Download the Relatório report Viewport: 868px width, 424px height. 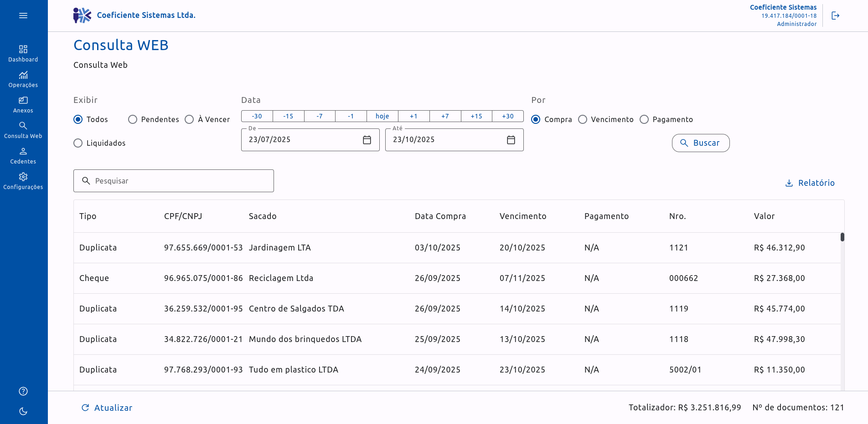click(x=810, y=183)
